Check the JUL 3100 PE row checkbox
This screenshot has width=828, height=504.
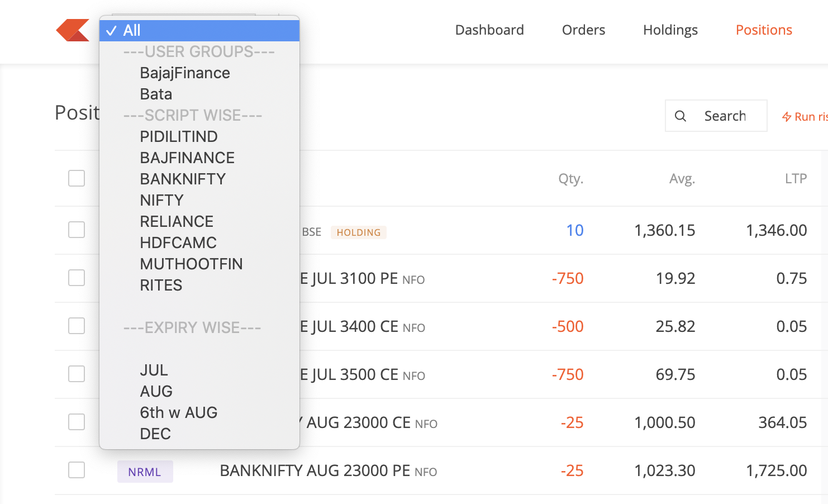point(77,278)
